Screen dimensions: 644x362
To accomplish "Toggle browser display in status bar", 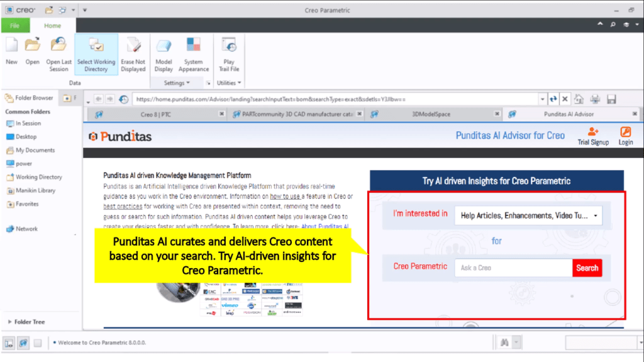I will (x=24, y=343).
